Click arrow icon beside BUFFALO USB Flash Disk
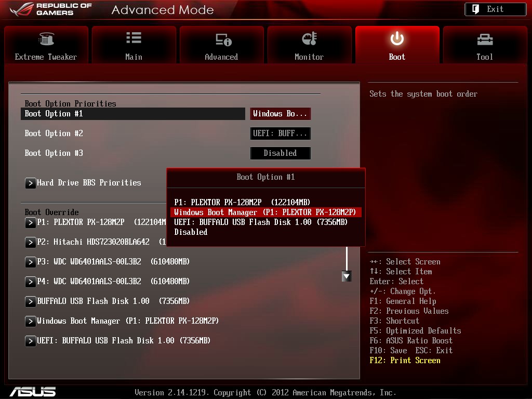 point(30,301)
